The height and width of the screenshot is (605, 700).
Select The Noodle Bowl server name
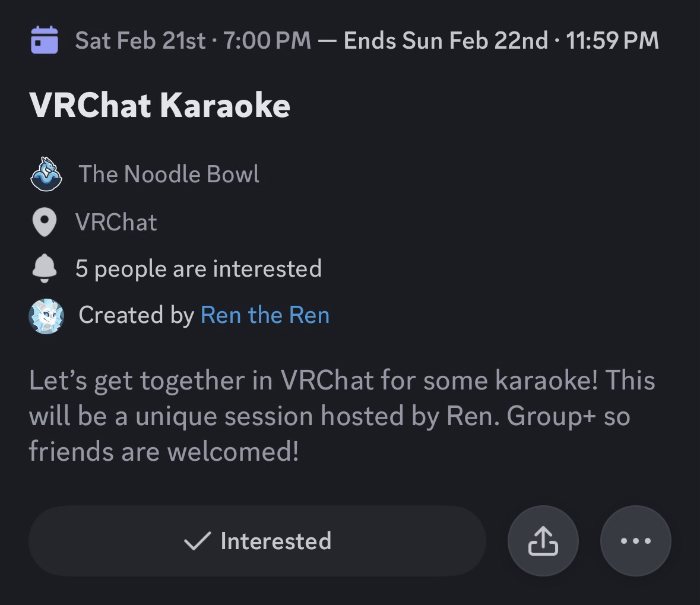click(169, 175)
